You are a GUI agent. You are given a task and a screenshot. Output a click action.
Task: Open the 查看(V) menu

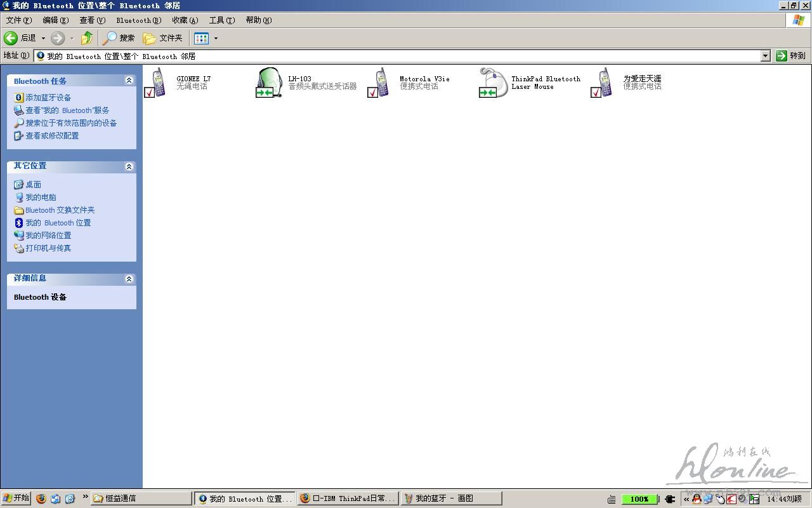[x=92, y=20]
